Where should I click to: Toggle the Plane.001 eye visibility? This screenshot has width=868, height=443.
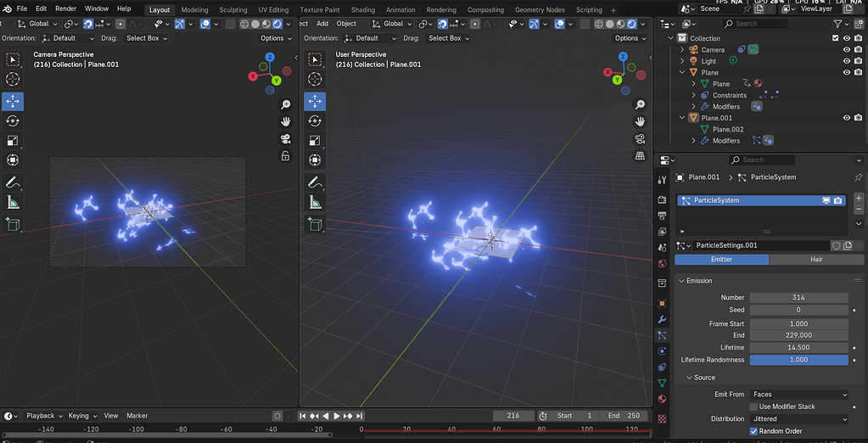[847, 117]
